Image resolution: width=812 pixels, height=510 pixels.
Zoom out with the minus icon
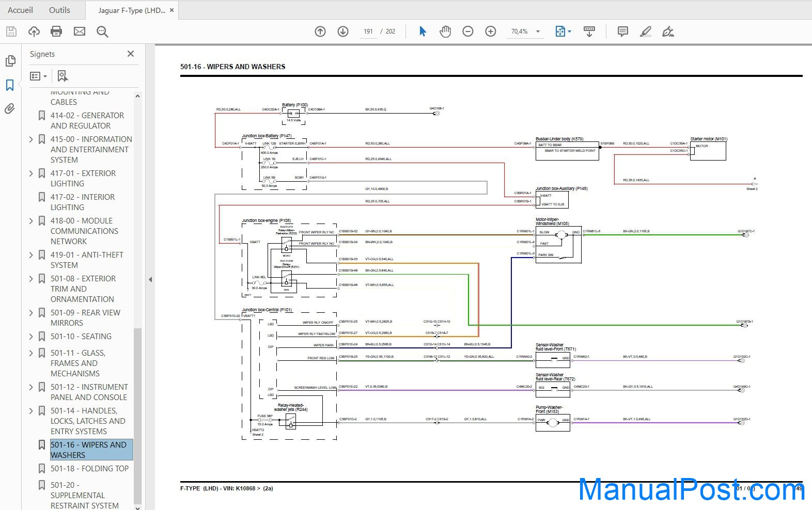click(x=468, y=31)
